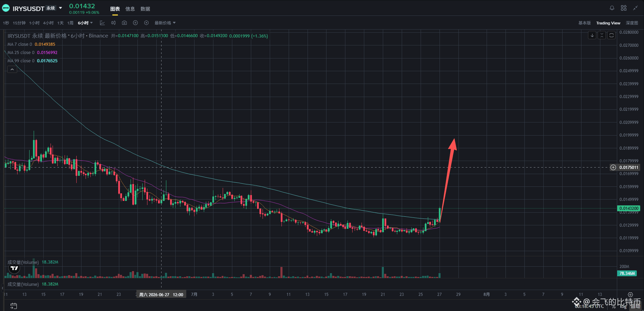The image size is (644, 311).
Task: Take a chart snapshot with camera icon
Action: coord(124,23)
